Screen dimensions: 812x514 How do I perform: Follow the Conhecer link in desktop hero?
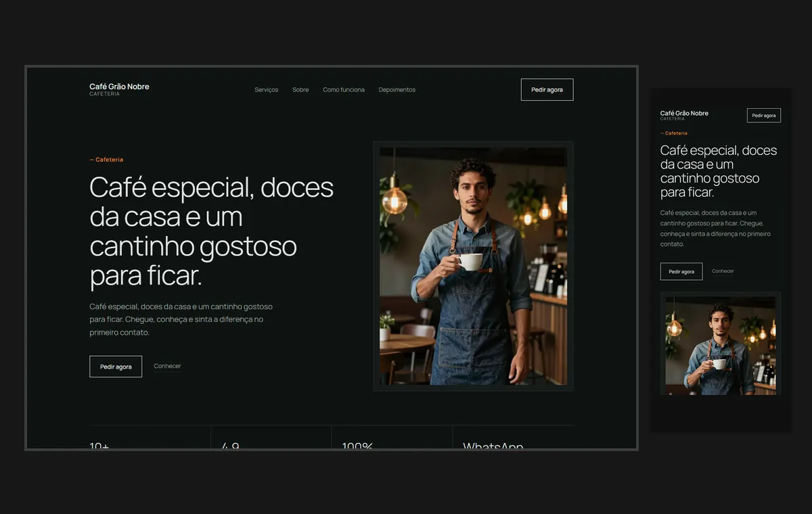coord(167,367)
